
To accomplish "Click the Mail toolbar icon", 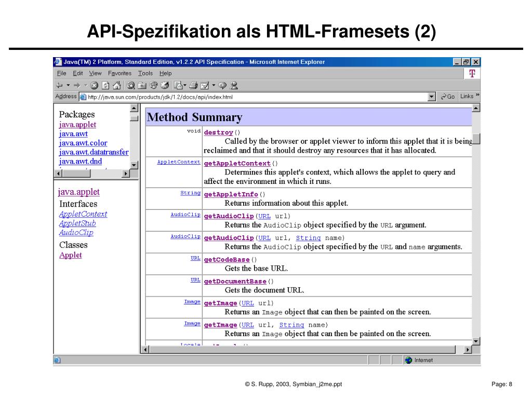I will pos(179,86).
